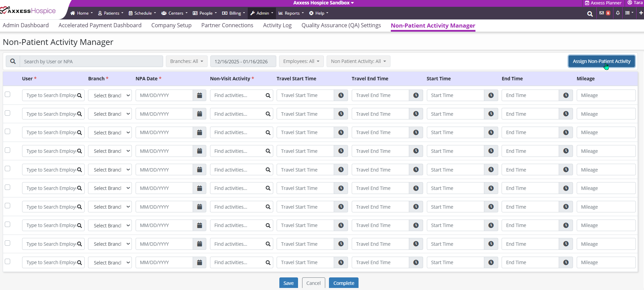The image size is (644, 290).
Task: Open calendar picker for first row NPA Date
Action: [199, 95]
